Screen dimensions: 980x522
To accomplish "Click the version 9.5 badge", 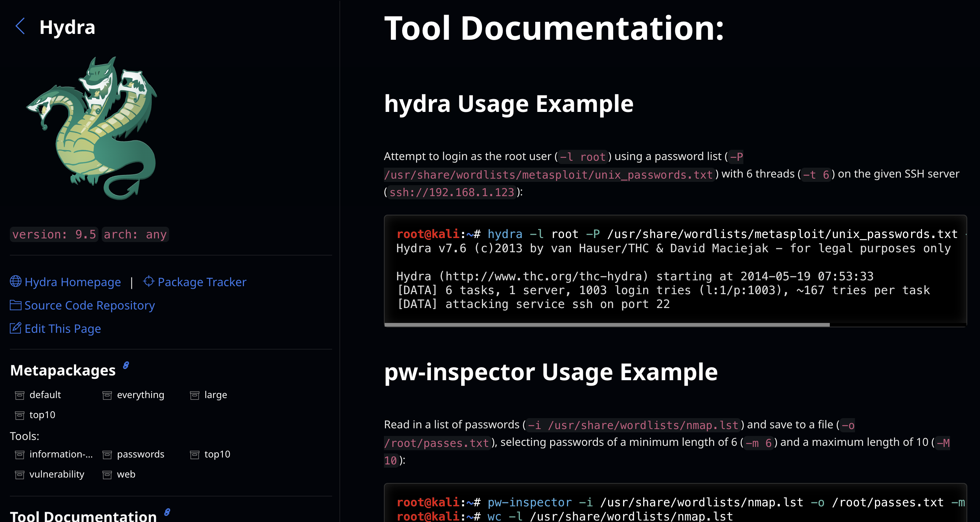I will click(x=54, y=234).
